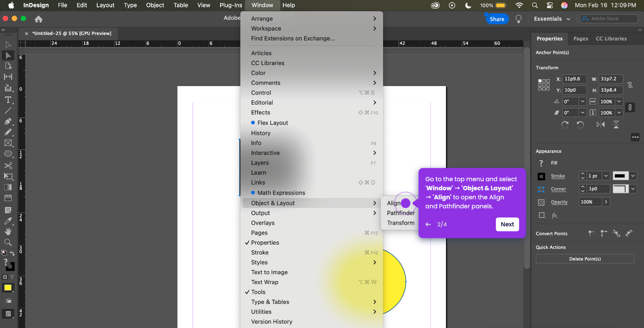Viewport: 644px width, 328px height.
Task: Click black stroke swatch in Appearance
Action: point(541,176)
